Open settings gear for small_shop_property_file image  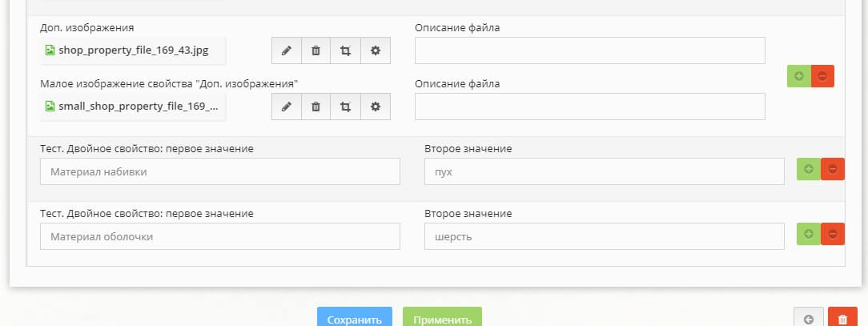375,107
